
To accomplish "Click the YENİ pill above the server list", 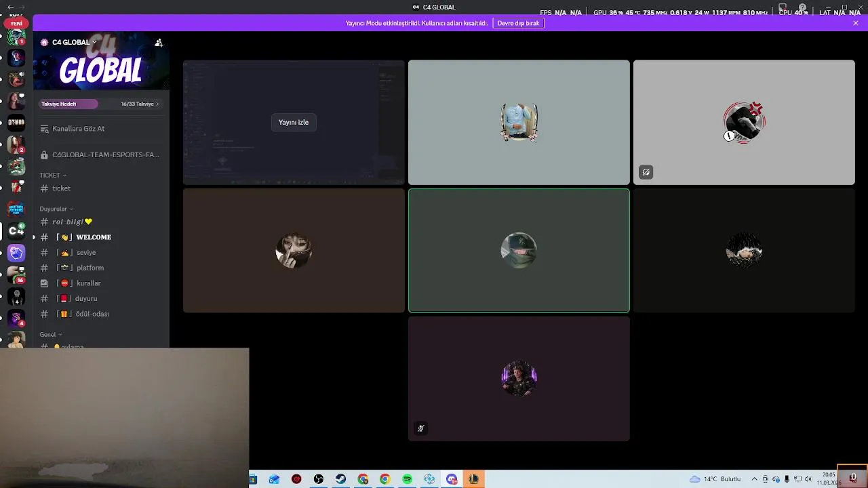I will (x=16, y=23).
